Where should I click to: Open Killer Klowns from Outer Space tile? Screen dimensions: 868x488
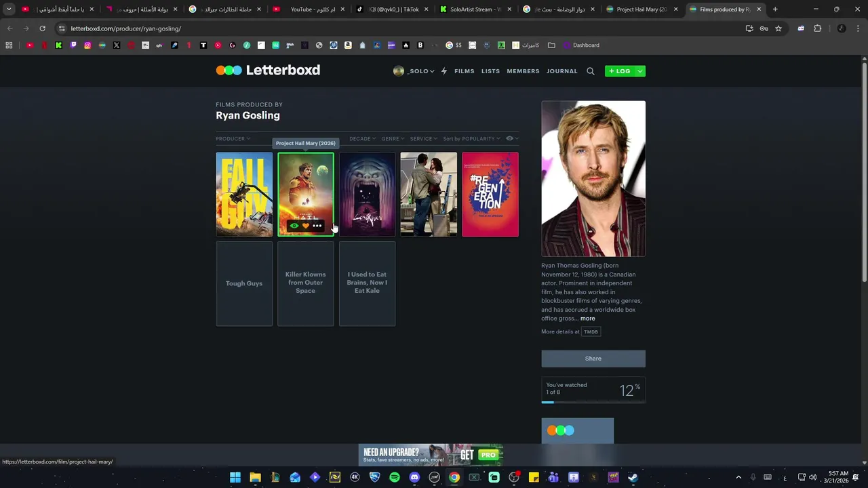click(x=305, y=283)
